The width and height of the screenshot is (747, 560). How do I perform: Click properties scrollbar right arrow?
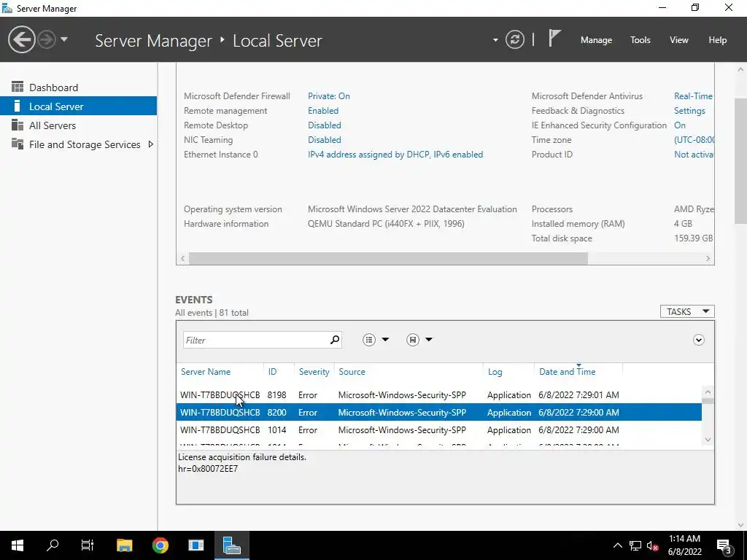coord(708,258)
